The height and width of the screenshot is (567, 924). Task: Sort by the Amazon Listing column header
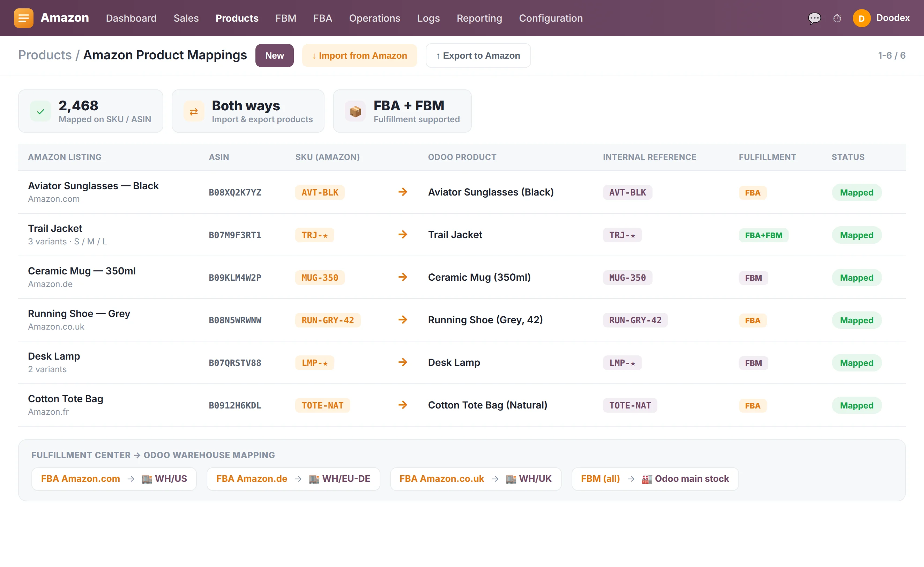65,157
